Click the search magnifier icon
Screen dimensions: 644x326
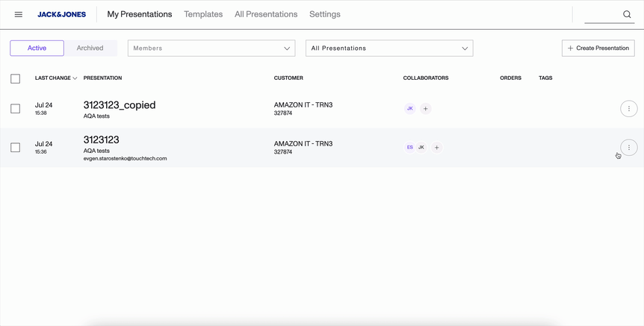[x=627, y=14]
